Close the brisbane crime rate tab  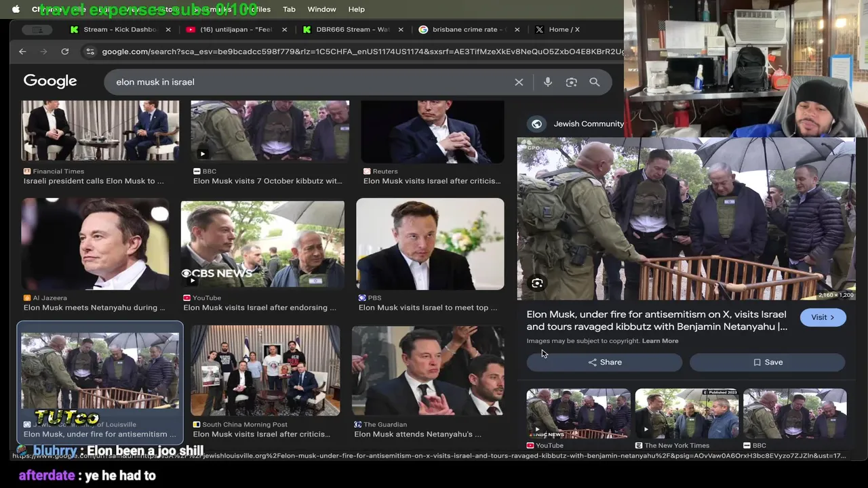point(517,30)
